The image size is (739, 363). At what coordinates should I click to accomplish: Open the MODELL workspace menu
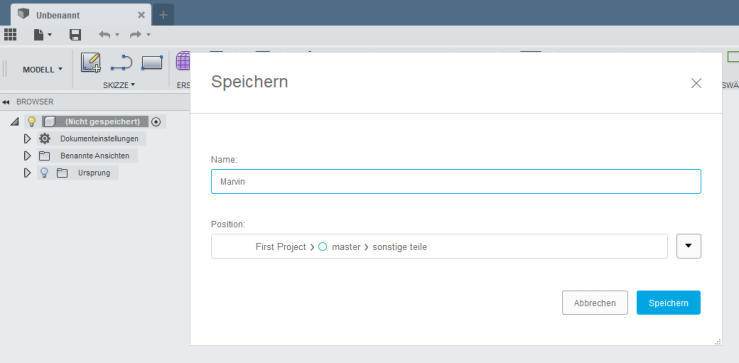[42, 69]
